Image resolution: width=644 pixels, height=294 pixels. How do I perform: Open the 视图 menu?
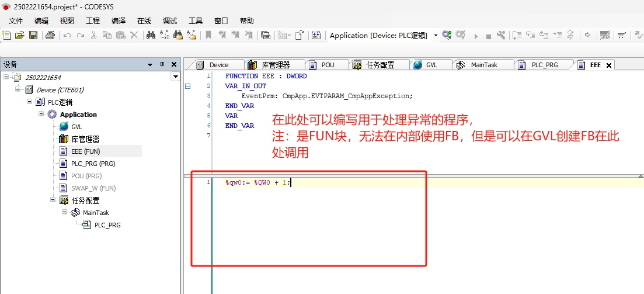(x=67, y=21)
